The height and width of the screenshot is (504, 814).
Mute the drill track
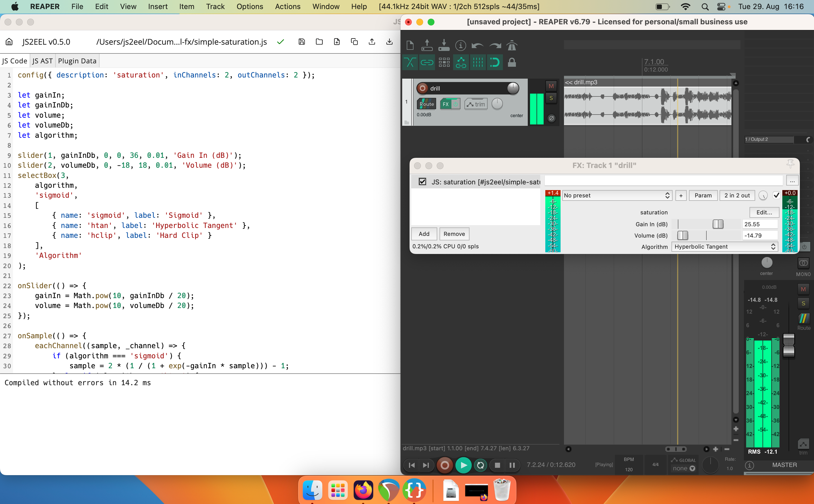click(x=551, y=86)
